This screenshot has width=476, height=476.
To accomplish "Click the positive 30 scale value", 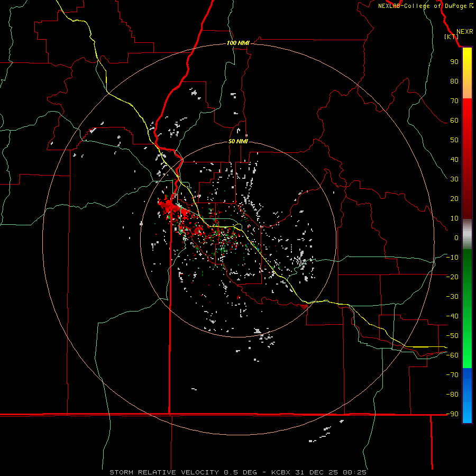I will tap(454, 179).
